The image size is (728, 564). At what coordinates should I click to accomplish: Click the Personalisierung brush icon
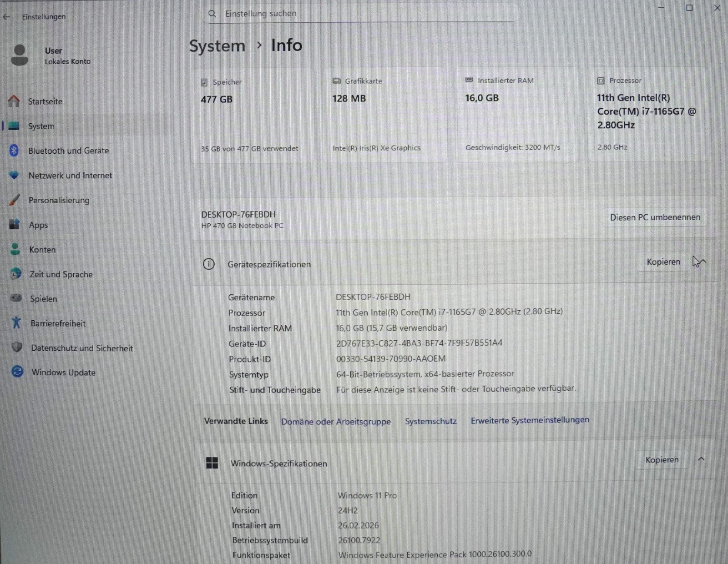(x=15, y=200)
